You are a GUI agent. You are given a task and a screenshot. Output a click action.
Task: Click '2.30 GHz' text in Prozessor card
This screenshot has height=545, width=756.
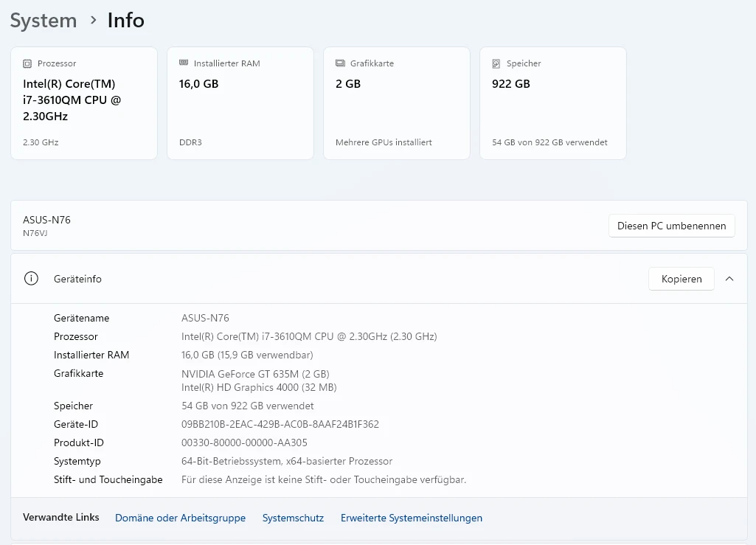(x=41, y=142)
